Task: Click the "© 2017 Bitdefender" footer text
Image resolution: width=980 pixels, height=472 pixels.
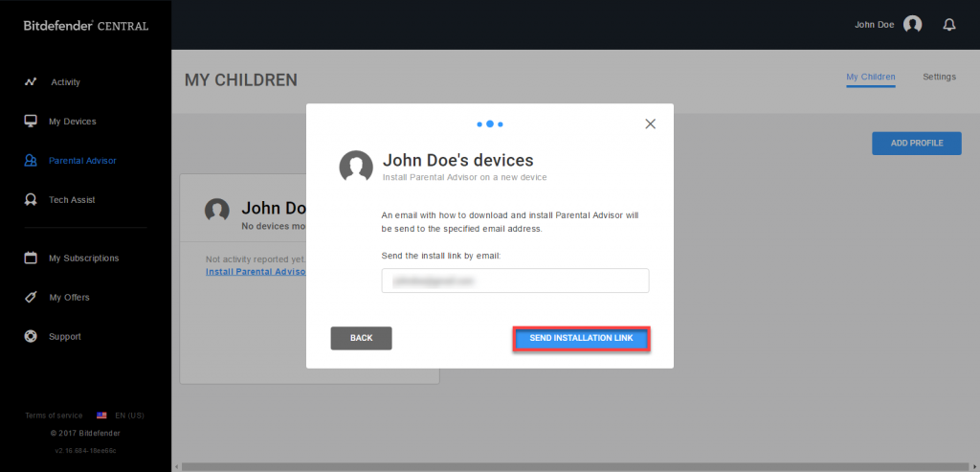Action: tap(85, 434)
